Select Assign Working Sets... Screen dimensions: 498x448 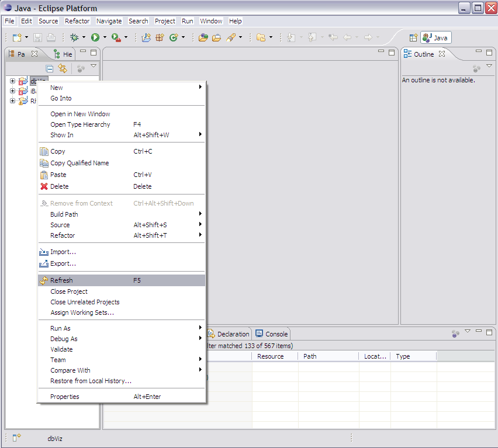coord(122,312)
